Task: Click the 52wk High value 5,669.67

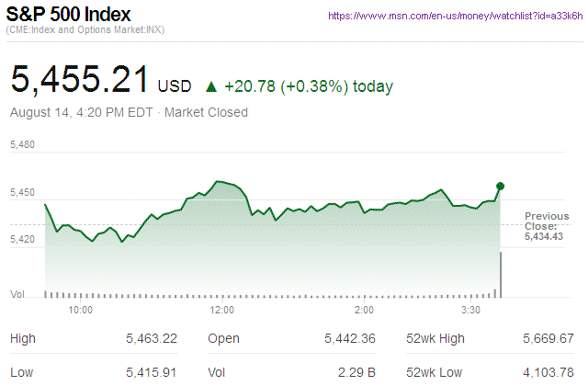Action: [547, 339]
